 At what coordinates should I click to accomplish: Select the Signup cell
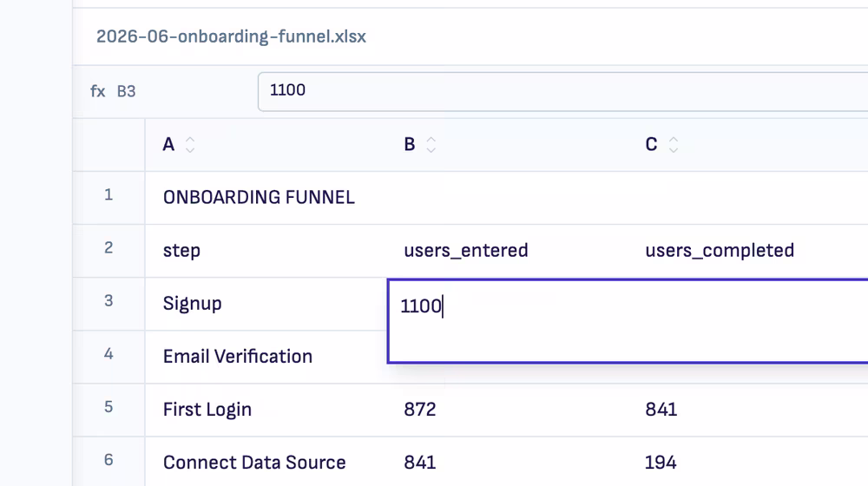(x=266, y=304)
